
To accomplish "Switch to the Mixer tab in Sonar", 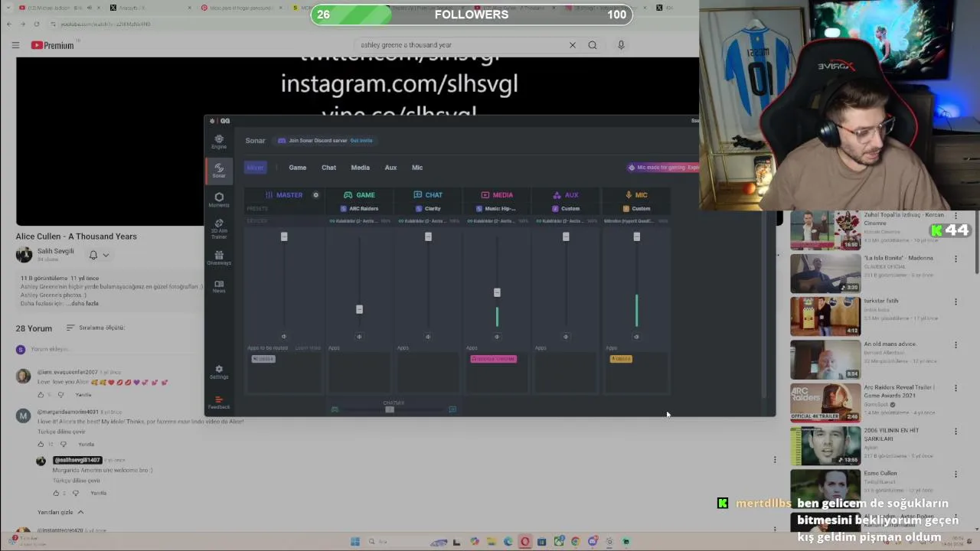I will tap(255, 168).
